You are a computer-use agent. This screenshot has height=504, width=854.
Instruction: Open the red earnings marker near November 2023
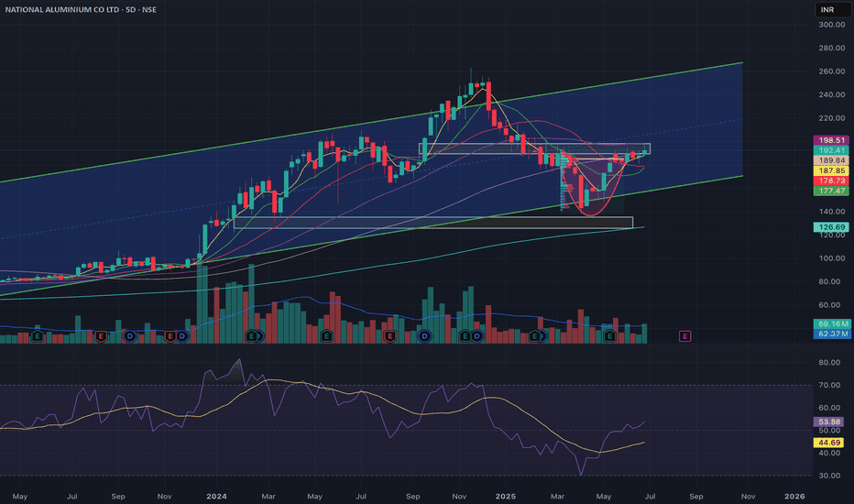coord(170,336)
